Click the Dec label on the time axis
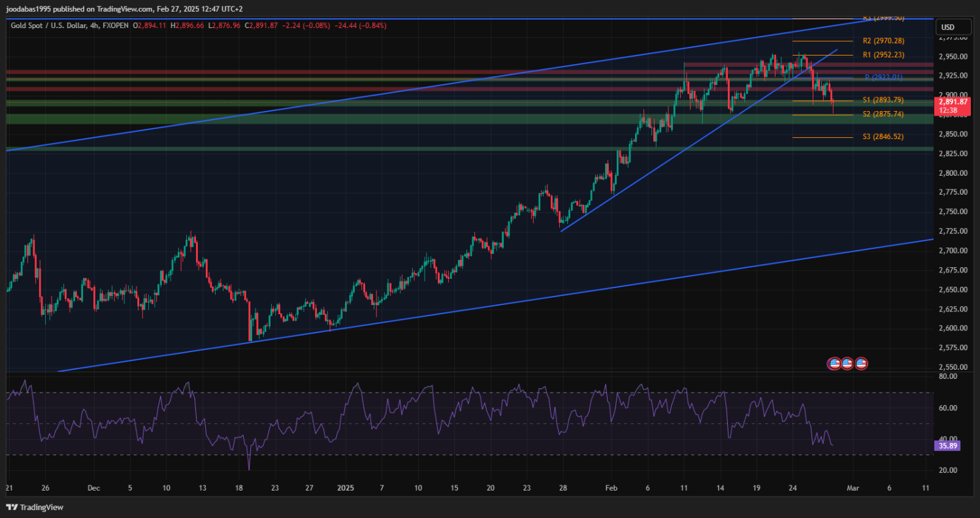The height and width of the screenshot is (518, 980). (x=92, y=488)
